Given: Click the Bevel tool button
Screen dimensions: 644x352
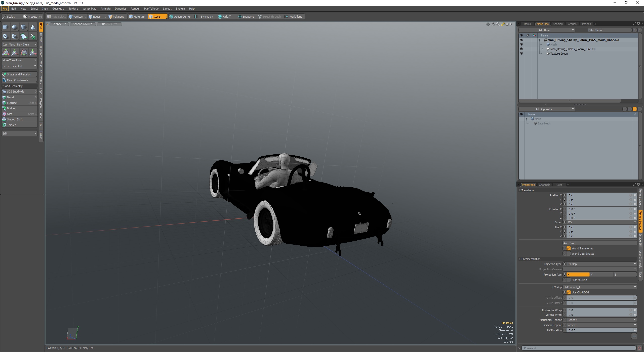Looking at the screenshot, I should coord(11,97).
